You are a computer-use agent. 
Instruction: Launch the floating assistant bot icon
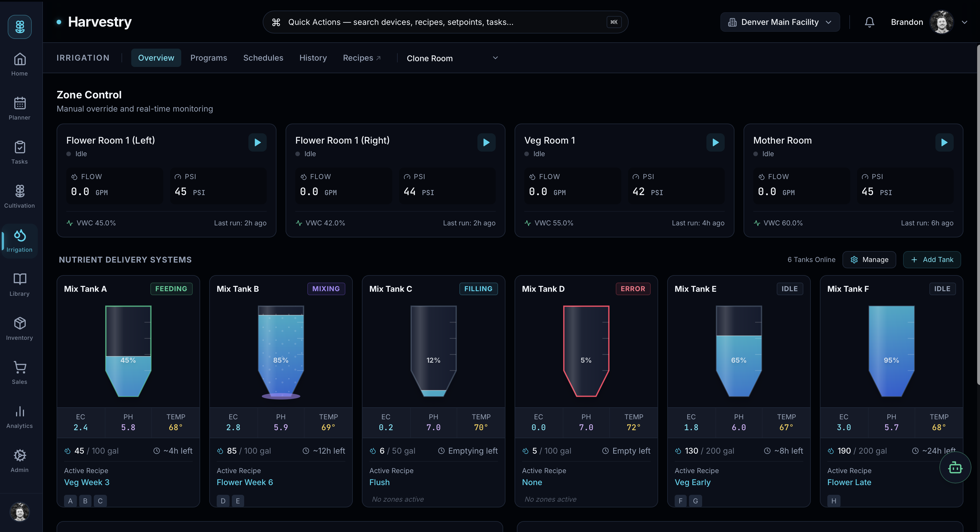point(955,467)
